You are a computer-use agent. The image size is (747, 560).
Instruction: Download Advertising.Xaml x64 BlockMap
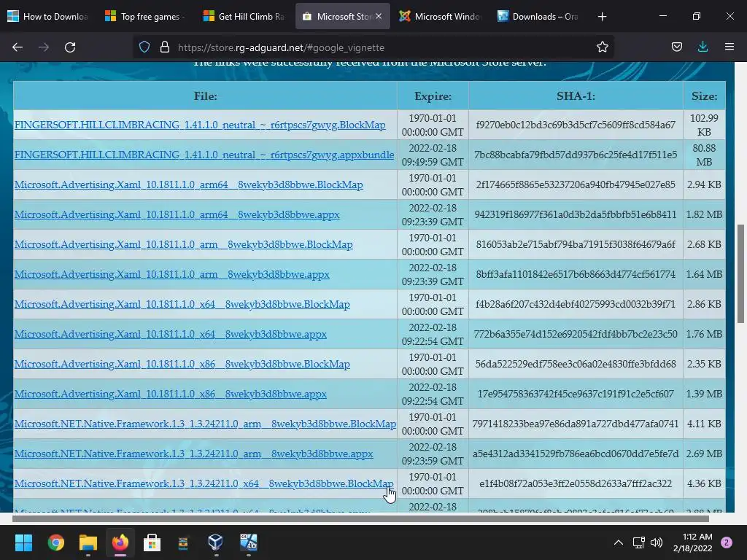coord(182,304)
